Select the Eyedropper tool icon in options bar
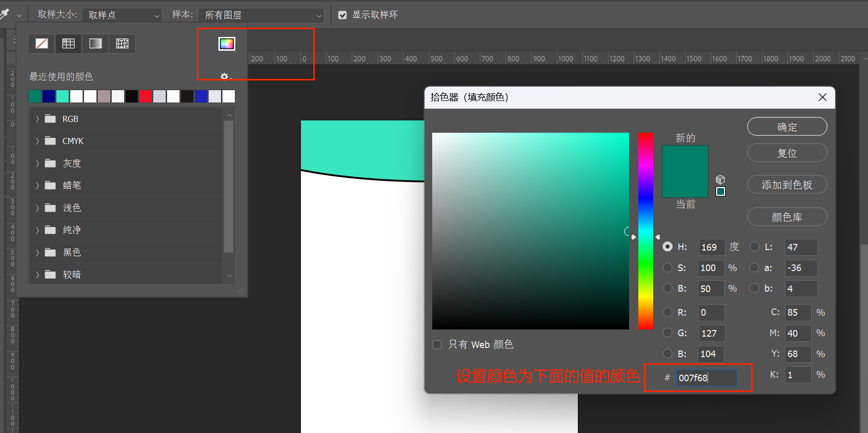Image resolution: width=868 pixels, height=433 pixels. pyautogui.click(x=5, y=14)
